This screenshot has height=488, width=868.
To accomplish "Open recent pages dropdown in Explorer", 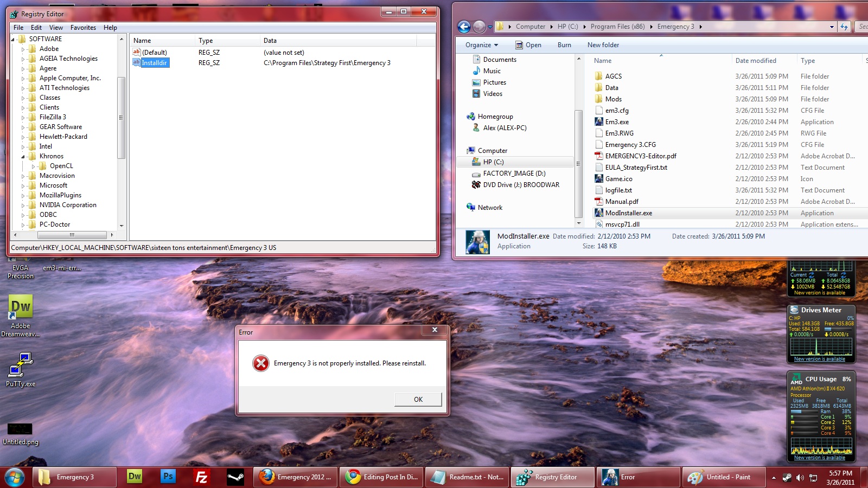I will (x=490, y=27).
